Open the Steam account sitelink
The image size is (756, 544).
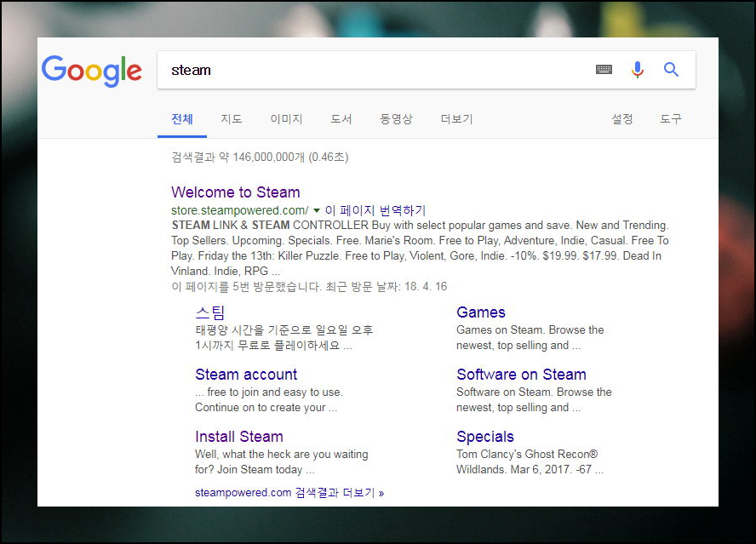(246, 375)
